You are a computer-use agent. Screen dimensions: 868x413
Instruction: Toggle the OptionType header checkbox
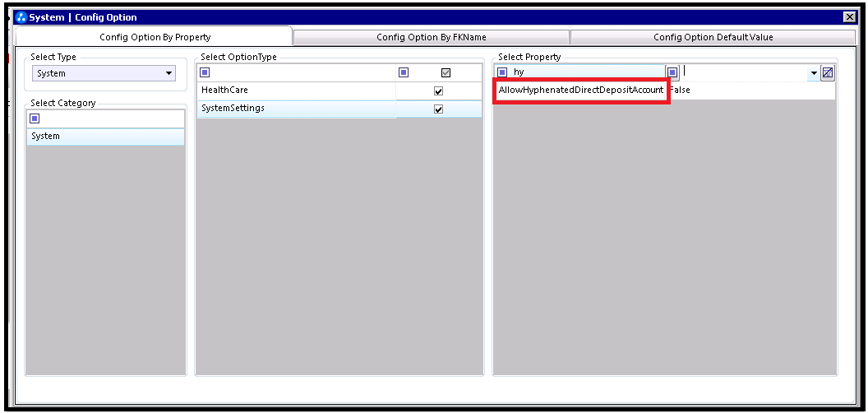coord(446,72)
